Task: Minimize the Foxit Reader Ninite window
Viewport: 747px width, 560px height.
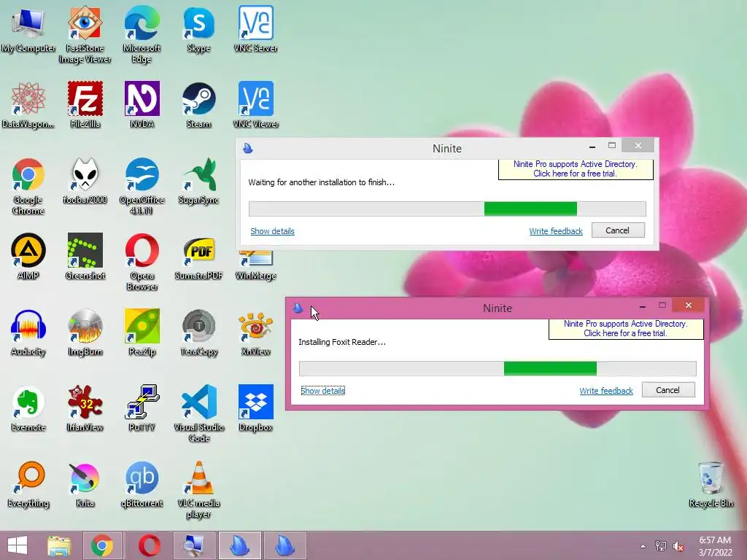Action: [643, 306]
